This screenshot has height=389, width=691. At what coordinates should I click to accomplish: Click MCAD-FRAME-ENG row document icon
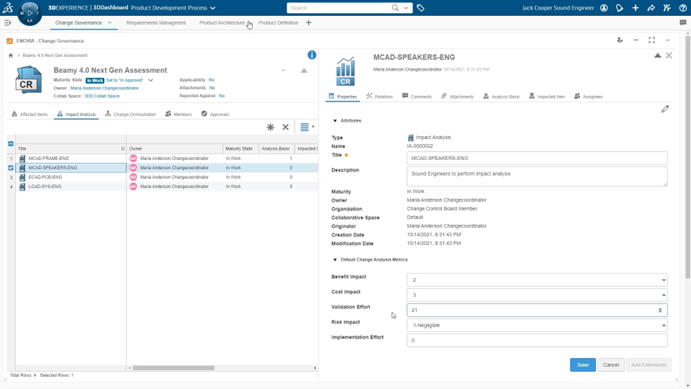point(22,158)
